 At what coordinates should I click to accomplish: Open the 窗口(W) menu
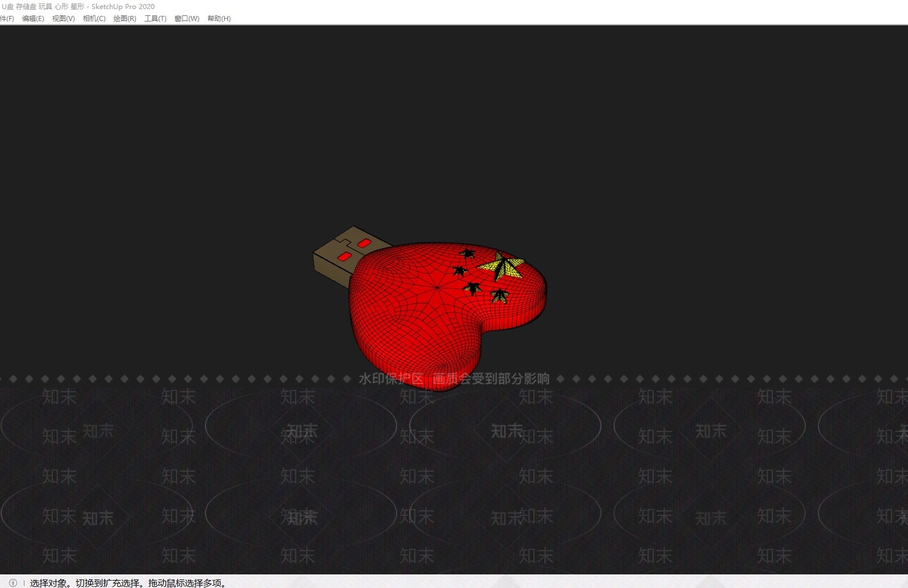[x=187, y=19]
